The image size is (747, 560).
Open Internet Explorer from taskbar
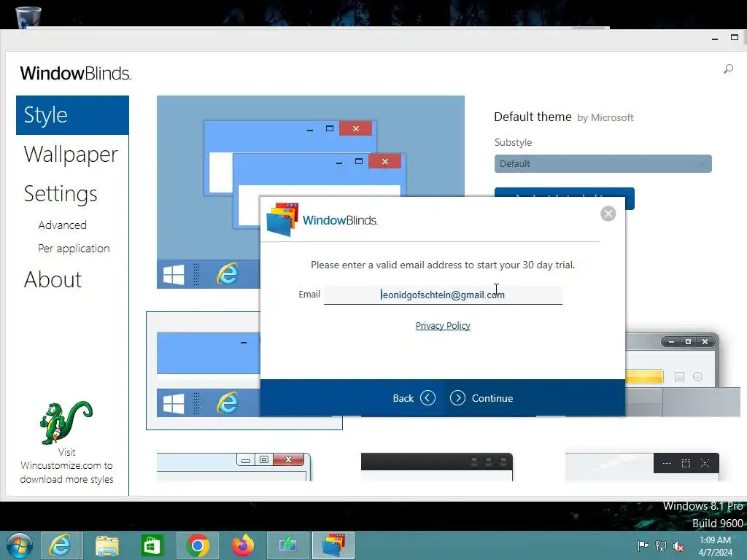61,545
